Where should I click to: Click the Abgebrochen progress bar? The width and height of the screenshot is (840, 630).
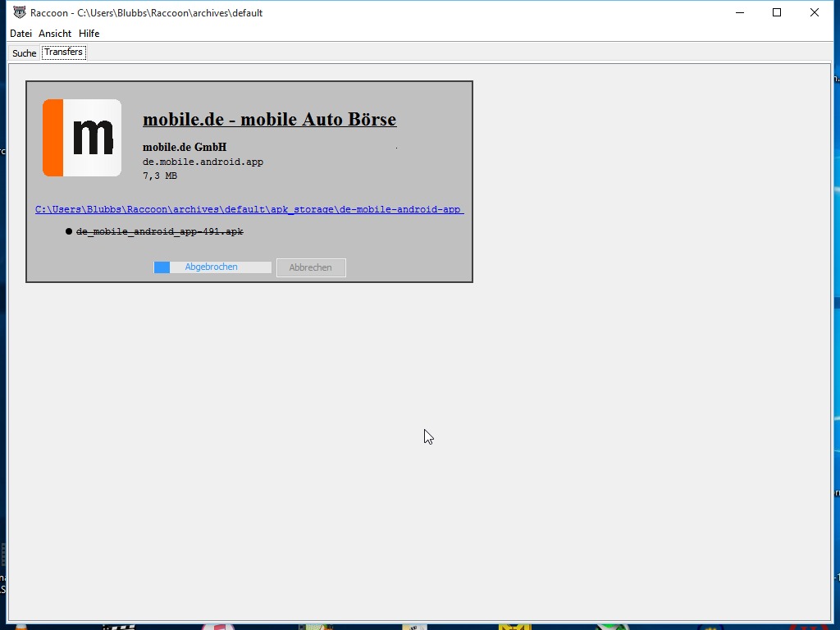[x=212, y=267]
